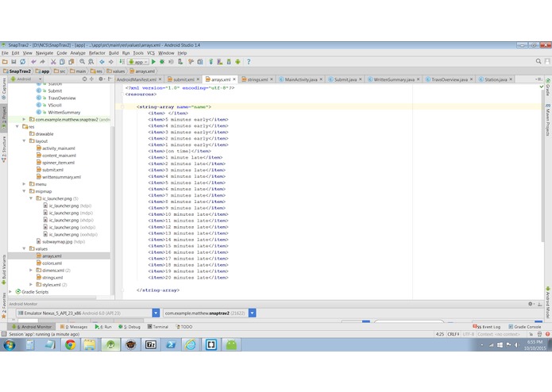The image size is (552, 392).
Task: Open project panel settings gear
Action: (x=101, y=79)
